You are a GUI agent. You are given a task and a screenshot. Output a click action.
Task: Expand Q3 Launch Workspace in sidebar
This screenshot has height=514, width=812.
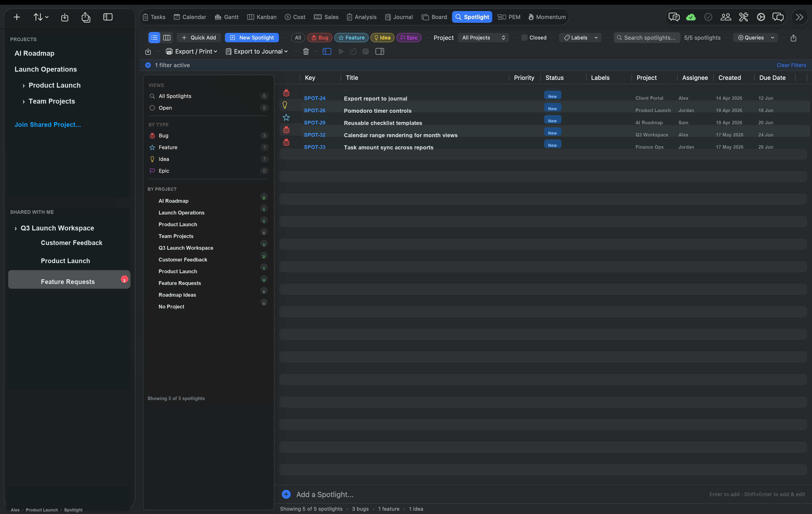16,229
